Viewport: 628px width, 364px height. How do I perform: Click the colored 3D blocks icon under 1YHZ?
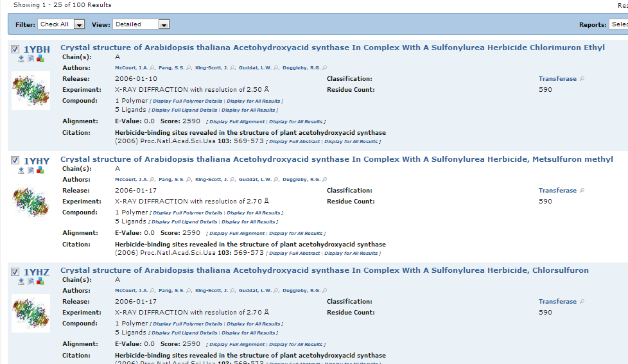(x=40, y=282)
